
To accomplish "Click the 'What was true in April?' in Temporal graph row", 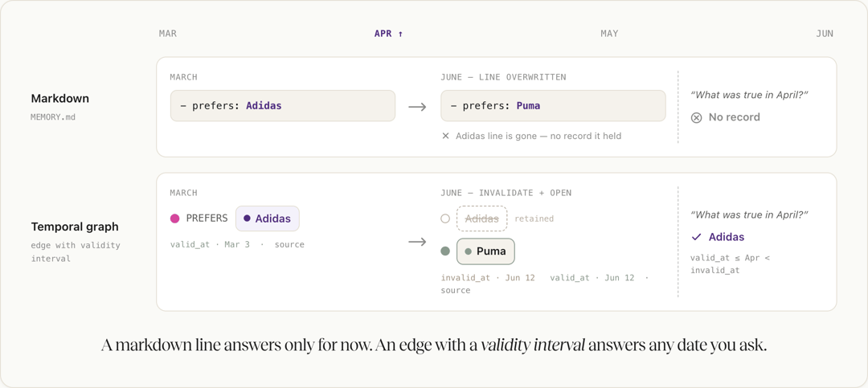I will click(750, 214).
